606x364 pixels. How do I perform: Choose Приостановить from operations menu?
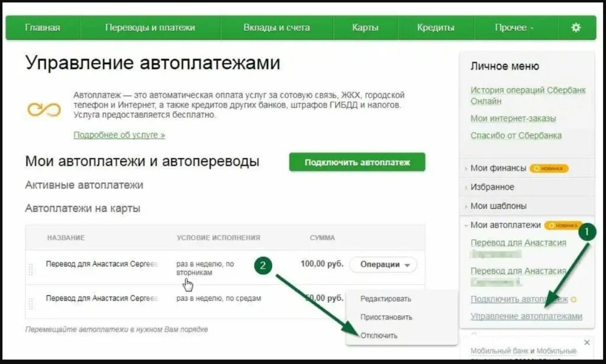coord(386,317)
